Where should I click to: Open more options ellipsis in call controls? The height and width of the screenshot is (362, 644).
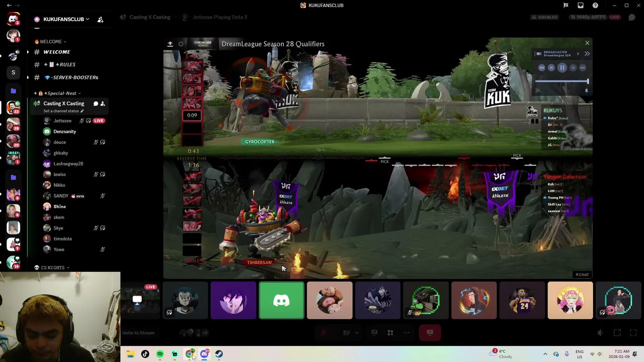click(407, 333)
